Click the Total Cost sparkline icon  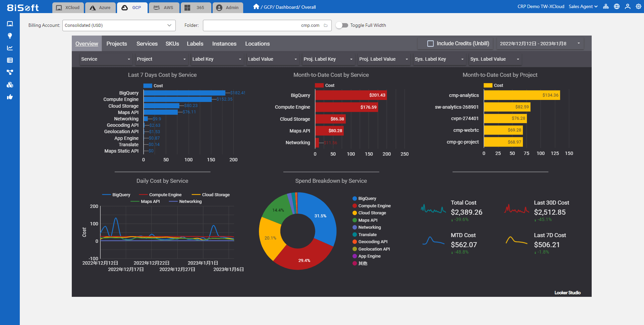pyautogui.click(x=433, y=209)
